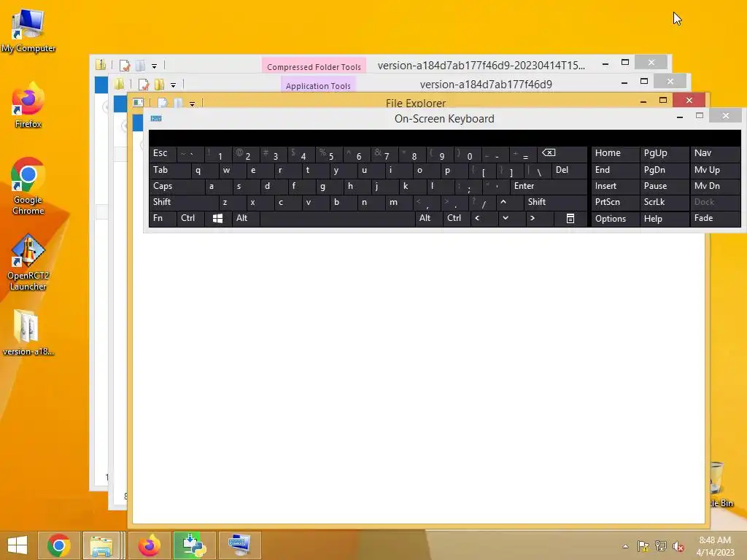Tap the PrtScn key
The image size is (747, 560).
pos(615,203)
